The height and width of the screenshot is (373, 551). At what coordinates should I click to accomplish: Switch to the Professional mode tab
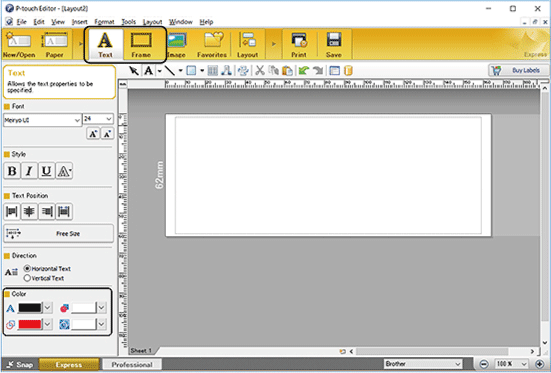tap(132, 365)
